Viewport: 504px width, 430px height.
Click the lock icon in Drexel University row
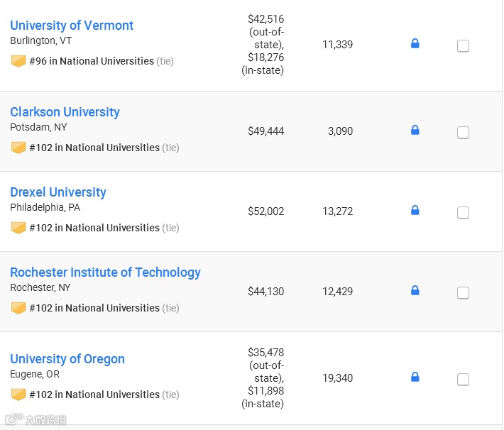coord(415,211)
